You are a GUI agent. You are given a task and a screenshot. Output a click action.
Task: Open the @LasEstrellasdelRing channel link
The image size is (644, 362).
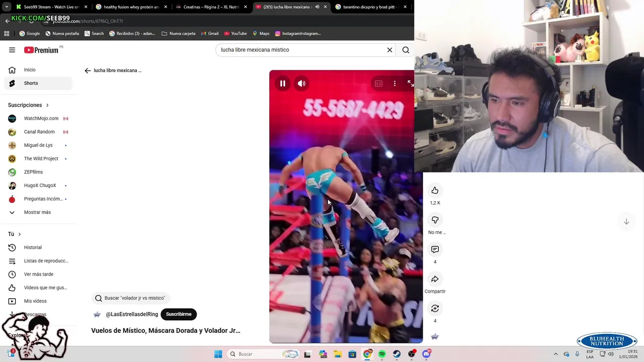click(132, 314)
